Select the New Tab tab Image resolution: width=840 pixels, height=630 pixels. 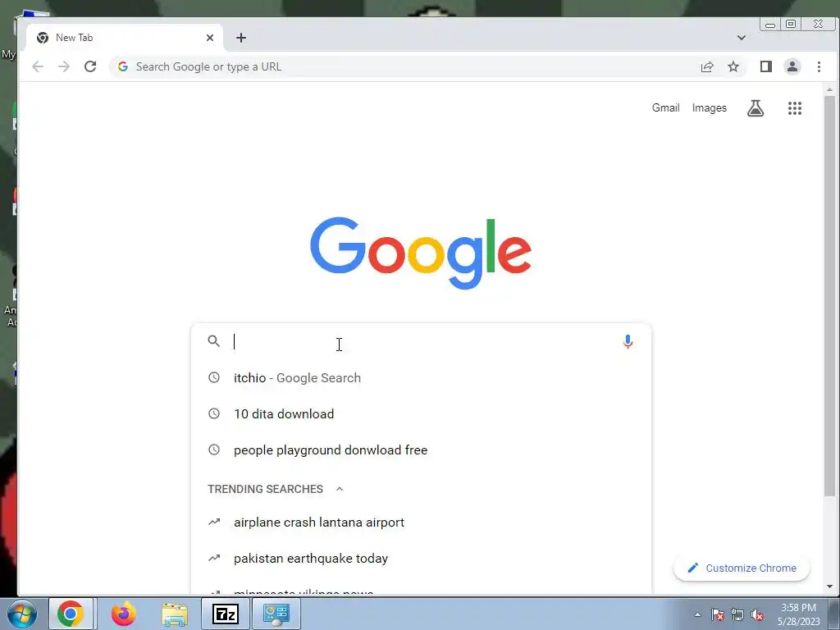pyautogui.click(x=125, y=38)
